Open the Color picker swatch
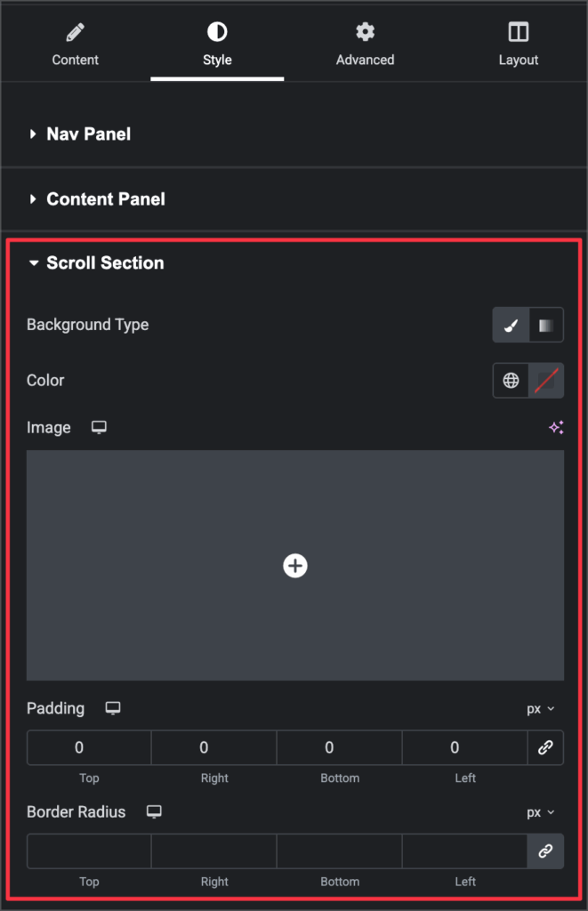Image resolution: width=588 pixels, height=911 pixels. point(545,381)
